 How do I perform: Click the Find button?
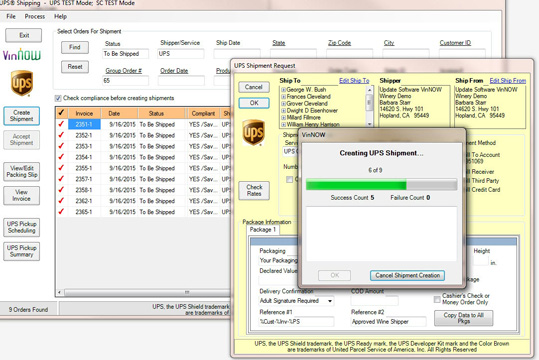75,47
